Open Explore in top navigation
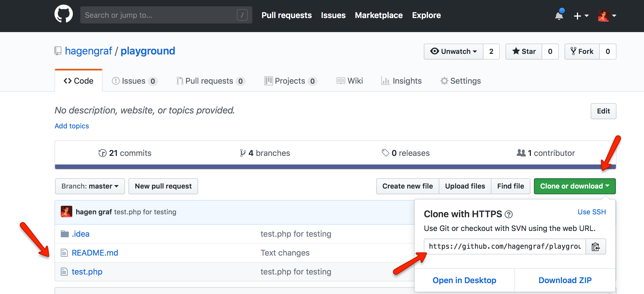This screenshot has height=294, width=644. tap(426, 15)
